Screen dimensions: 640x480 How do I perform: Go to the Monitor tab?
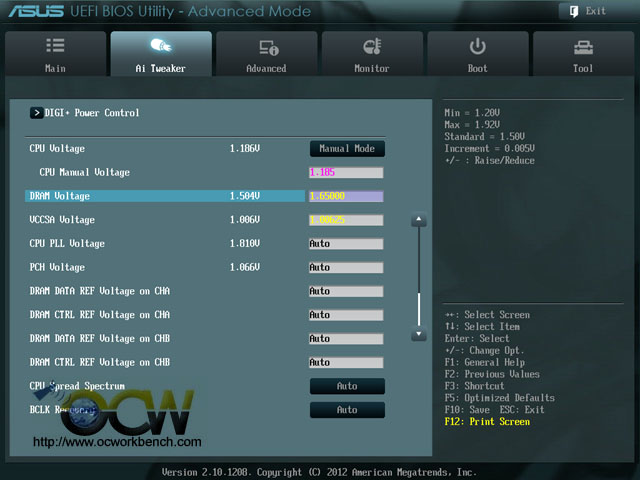coord(372,53)
